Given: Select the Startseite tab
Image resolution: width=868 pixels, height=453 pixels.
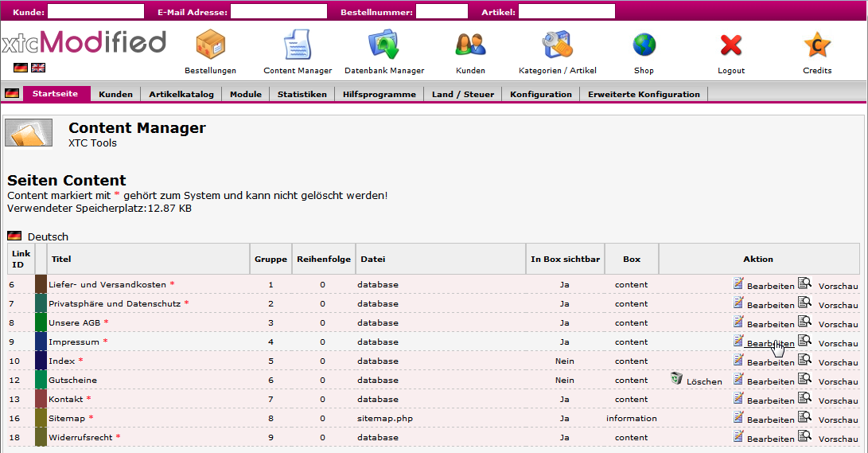Looking at the screenshot, I should [x=56, y=94].
